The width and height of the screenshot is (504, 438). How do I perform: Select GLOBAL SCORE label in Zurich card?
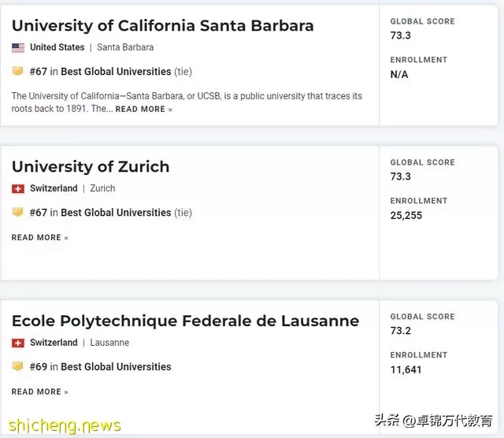[x=422, y=162]
